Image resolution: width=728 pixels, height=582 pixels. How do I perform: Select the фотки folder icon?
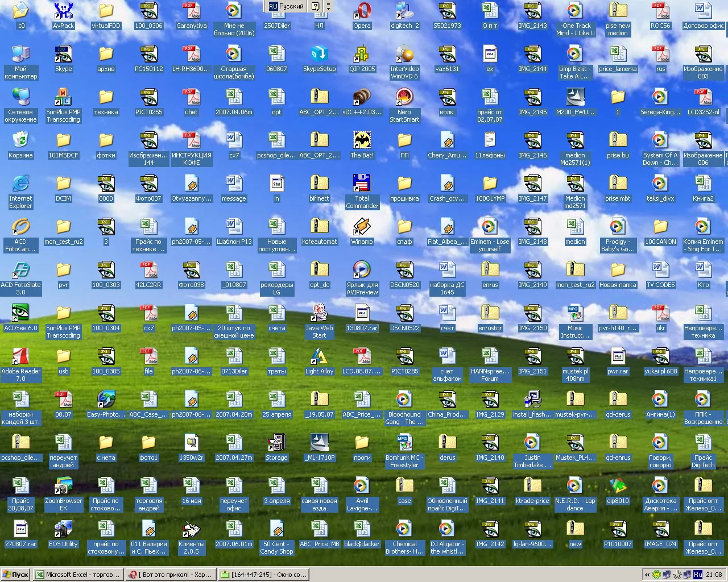click(106, 144)
